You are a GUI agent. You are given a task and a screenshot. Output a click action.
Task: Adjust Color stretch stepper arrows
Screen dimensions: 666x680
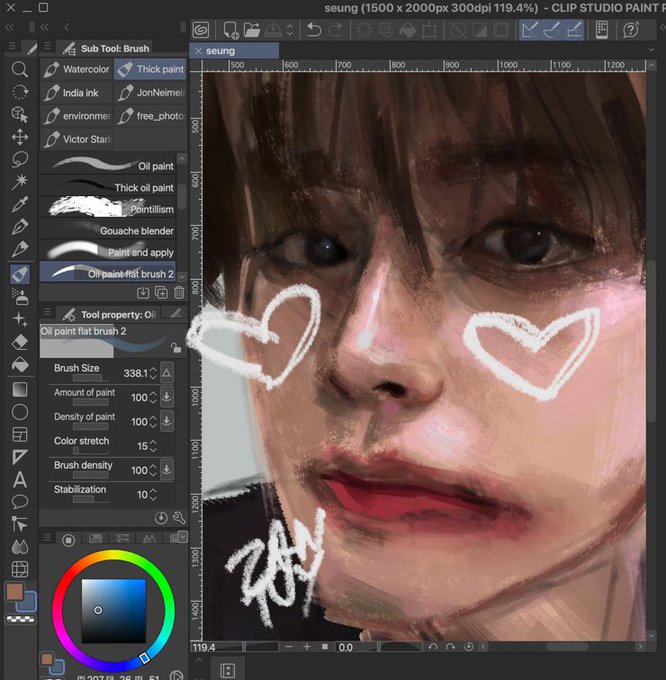click(153, 446)
